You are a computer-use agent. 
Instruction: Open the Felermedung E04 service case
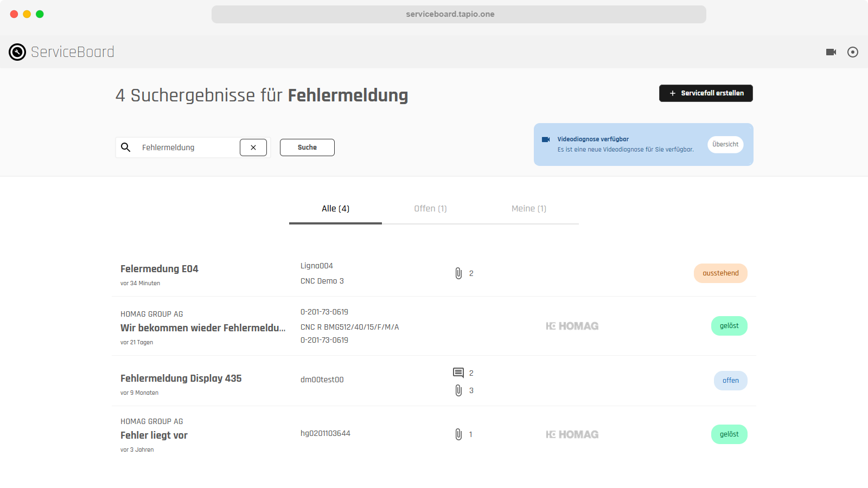[x=159, y=269]
